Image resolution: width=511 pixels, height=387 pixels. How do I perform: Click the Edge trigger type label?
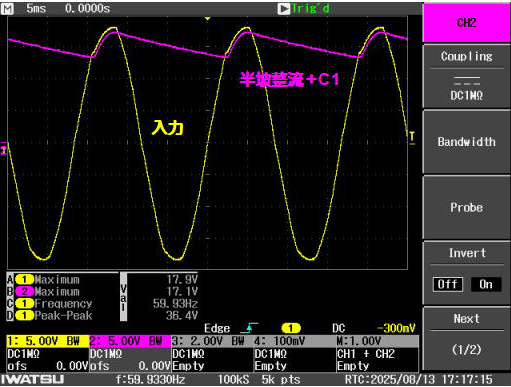tap(217, 328)
